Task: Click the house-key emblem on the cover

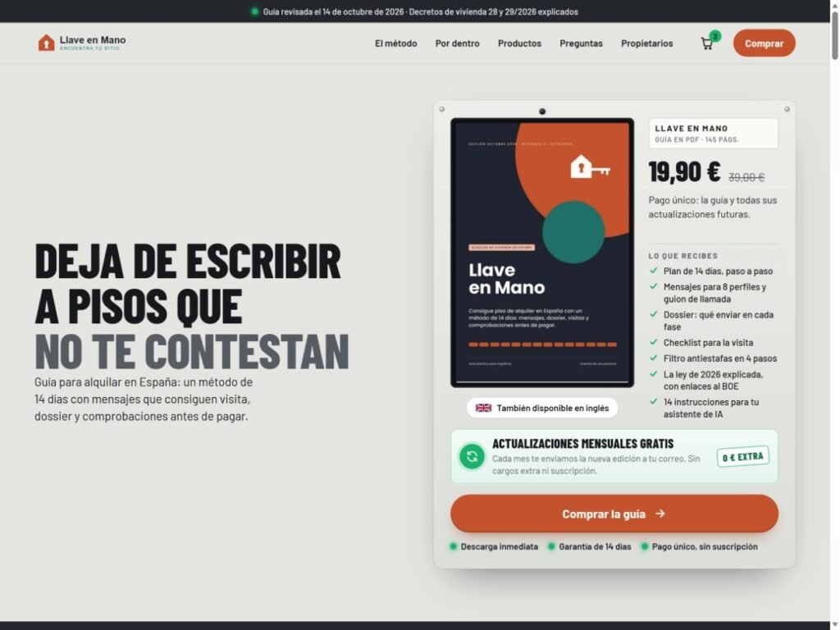Action: click(x=590, y=167)
